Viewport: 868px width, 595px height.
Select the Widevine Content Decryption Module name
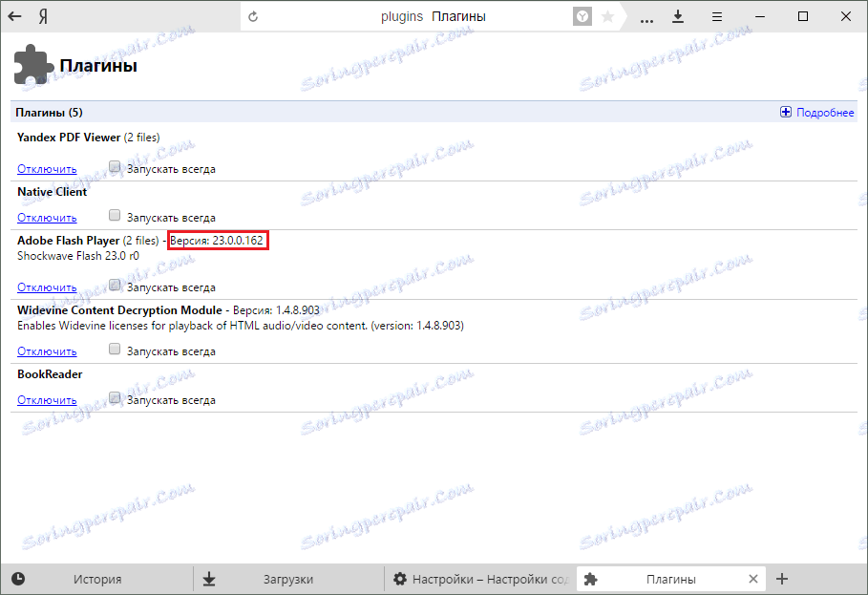pyautogui.click(x=119, y=310)
